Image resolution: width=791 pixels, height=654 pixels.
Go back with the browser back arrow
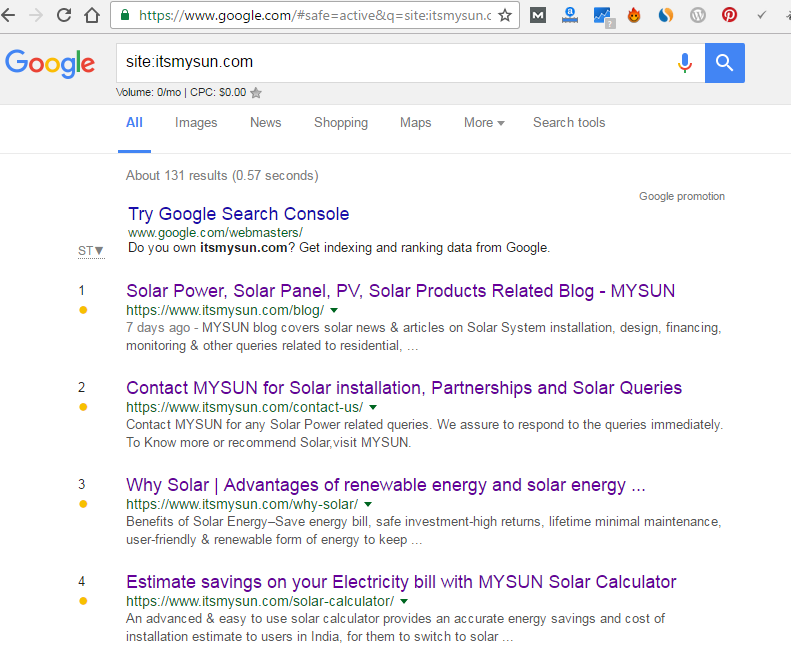click(x=8, y=15)
